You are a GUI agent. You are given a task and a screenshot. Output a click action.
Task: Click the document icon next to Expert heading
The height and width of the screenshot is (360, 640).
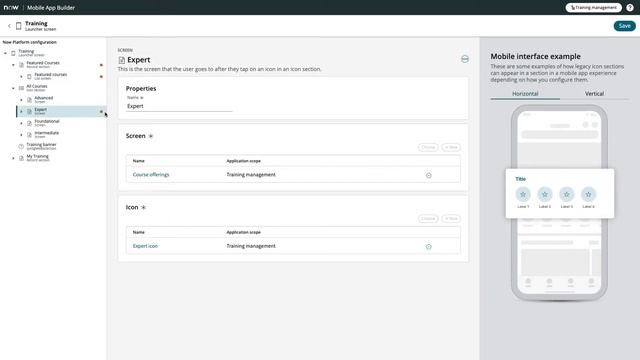(122, 60)
